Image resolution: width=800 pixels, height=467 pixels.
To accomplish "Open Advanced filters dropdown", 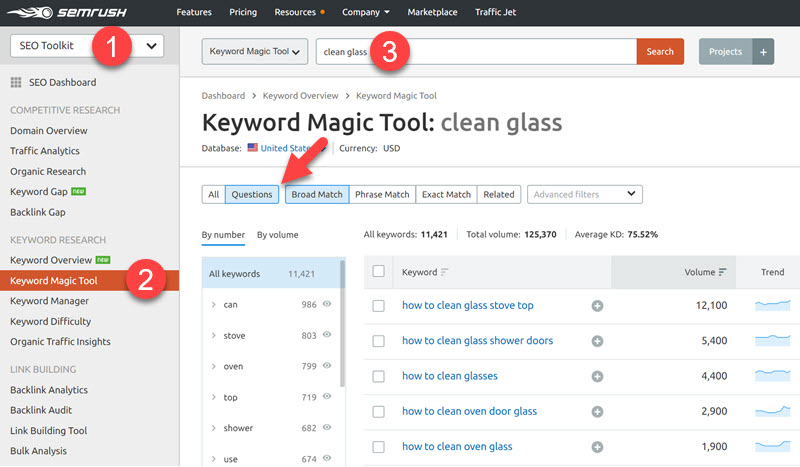I will coord(584,194).
